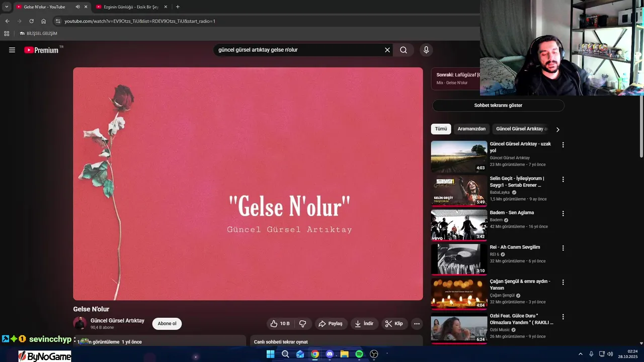Clear the search box with the X icon
644x362 pixels.
(x=387, y=50)
